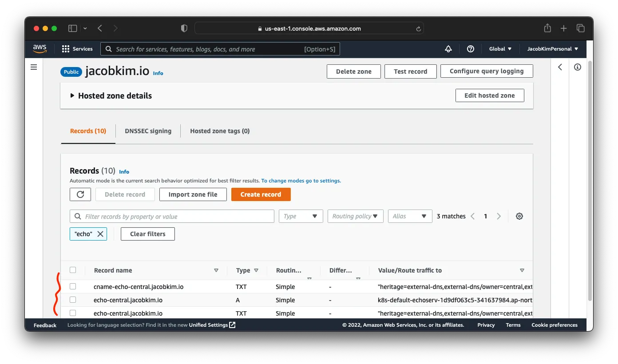Open the left navigation hamburger menu
Image resolution: width=618 pixels, height=364 pixels.
(x=34, y=67)
